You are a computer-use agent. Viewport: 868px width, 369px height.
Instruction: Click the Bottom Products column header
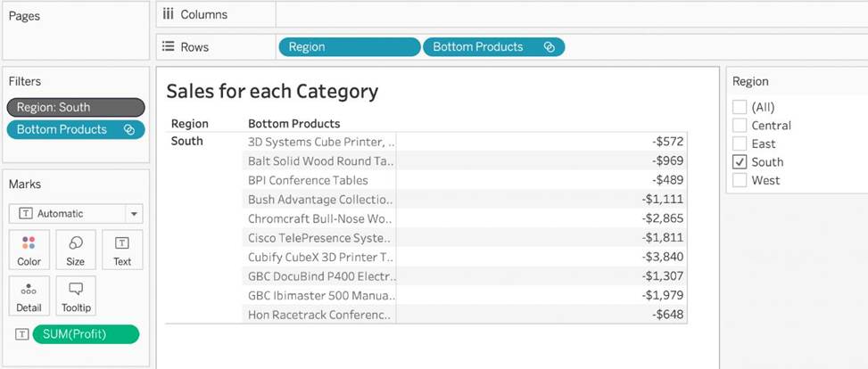293,124
